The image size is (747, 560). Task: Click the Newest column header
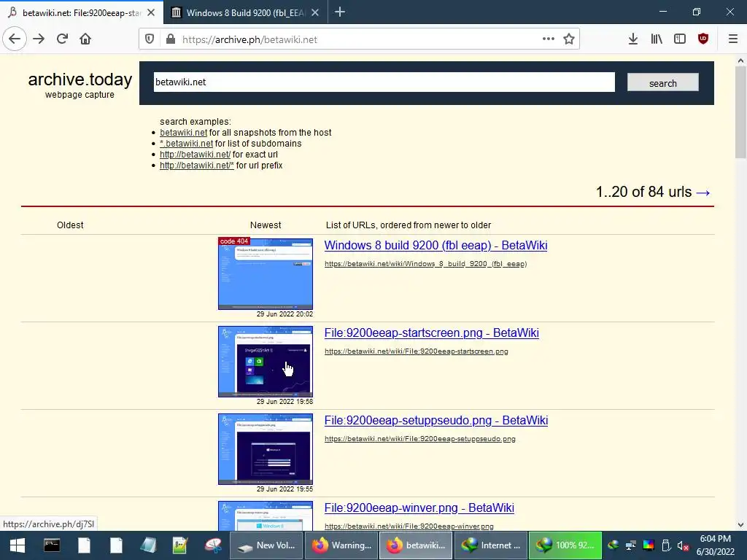tap(266, 225)
